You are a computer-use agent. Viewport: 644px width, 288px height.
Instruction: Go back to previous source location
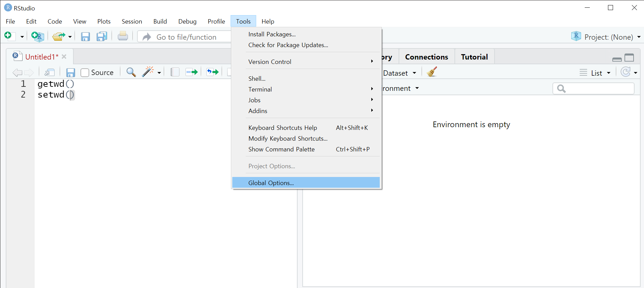(17, 72)
